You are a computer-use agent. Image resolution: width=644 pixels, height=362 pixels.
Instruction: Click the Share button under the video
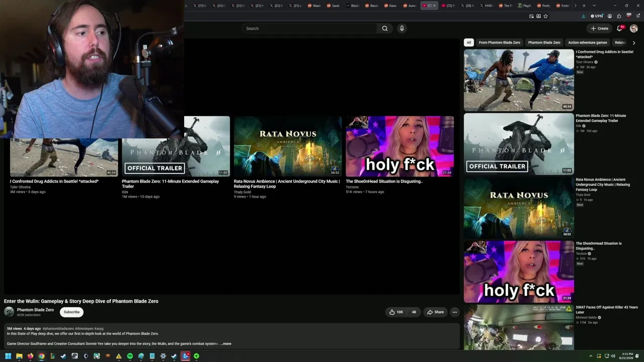(435, 312)
